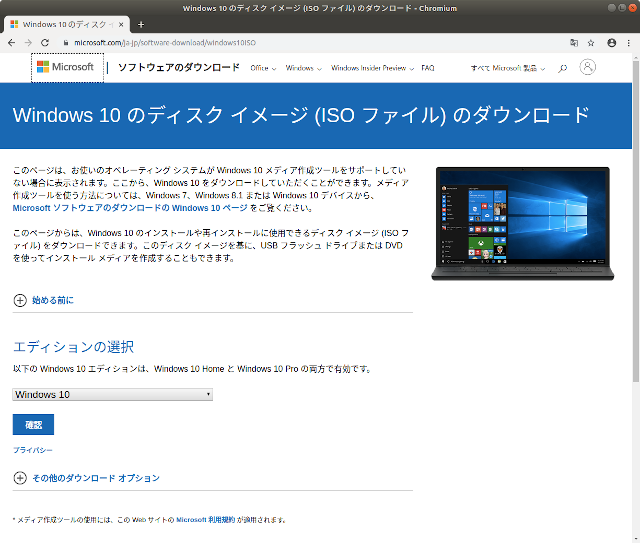Open Microsoft ソフトウェアのダウンロードの Windows 10 ページ link
This screenshot has height=543, width=640.
(x=130, y=208)
